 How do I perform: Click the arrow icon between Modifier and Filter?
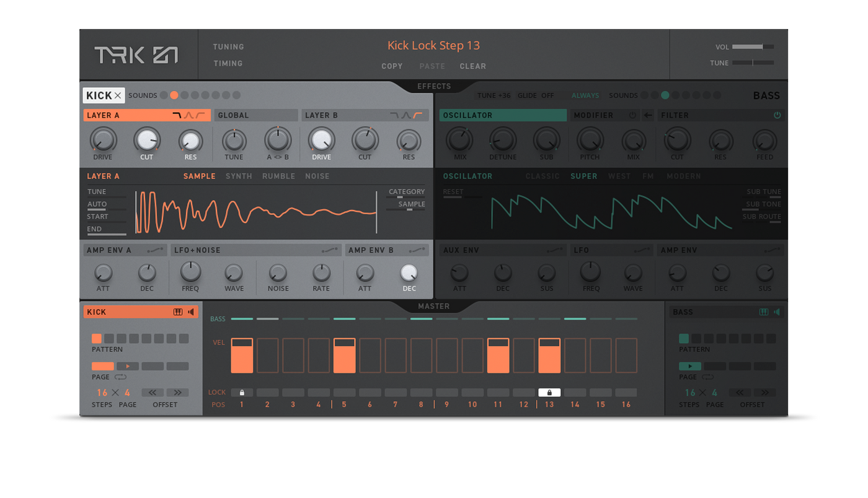(x=648, y=115)
